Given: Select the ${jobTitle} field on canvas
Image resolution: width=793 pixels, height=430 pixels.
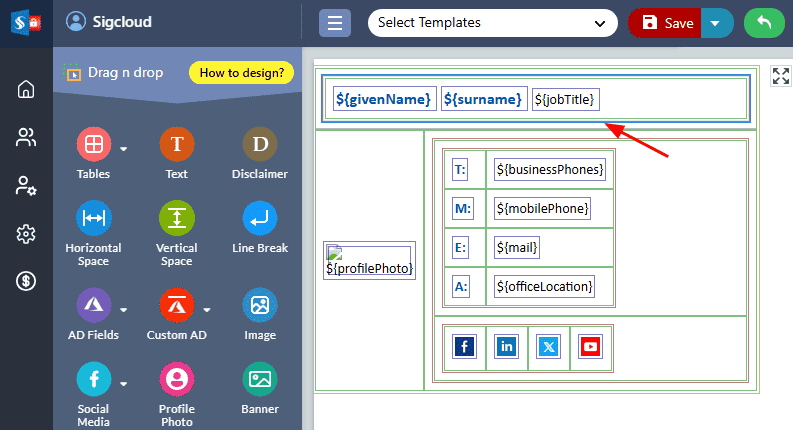Looking at the screenshot, I should coord(566,99).
